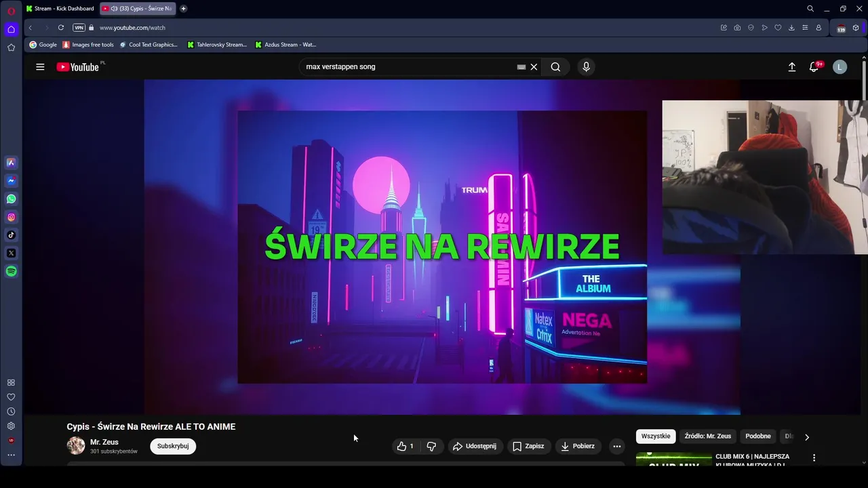The height and width of the screenshot is (488, 868).
Task: Reload the YouTube page
Action: tap(60, 28)
